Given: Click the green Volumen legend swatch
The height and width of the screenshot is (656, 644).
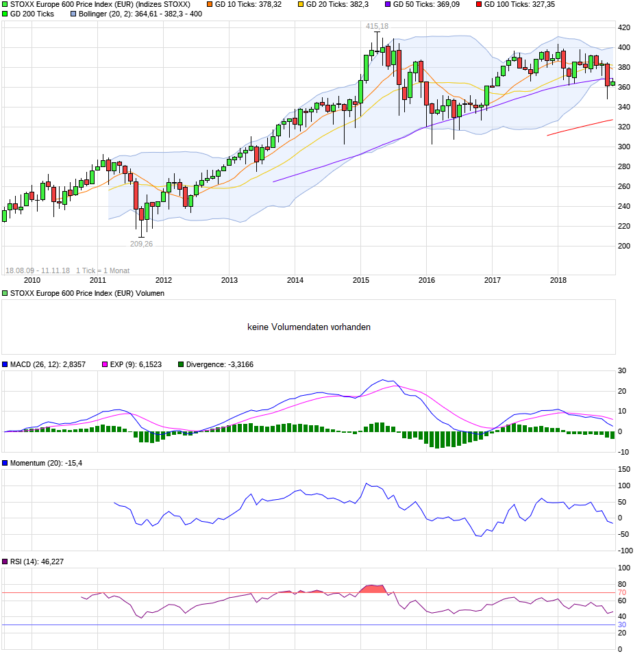Looking at the screenshot, I should (5, 294).
